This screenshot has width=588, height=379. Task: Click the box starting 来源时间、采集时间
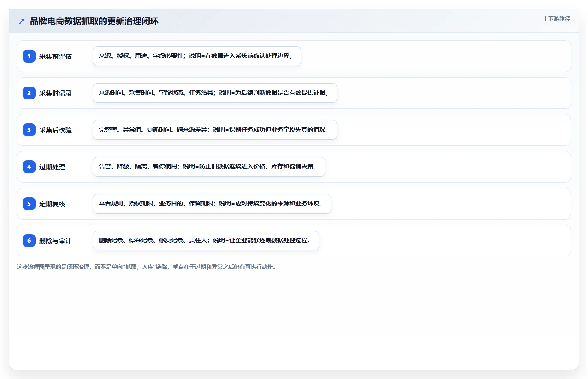click(215, 93)
